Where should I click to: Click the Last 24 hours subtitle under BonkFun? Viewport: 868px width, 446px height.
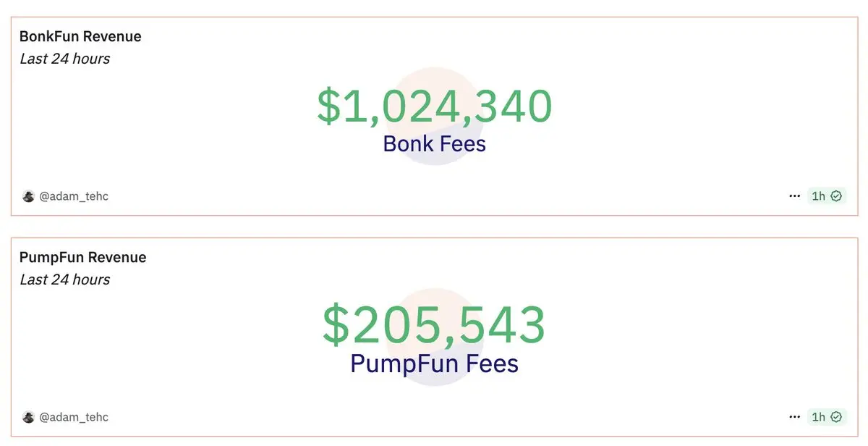tap(64, 59)
